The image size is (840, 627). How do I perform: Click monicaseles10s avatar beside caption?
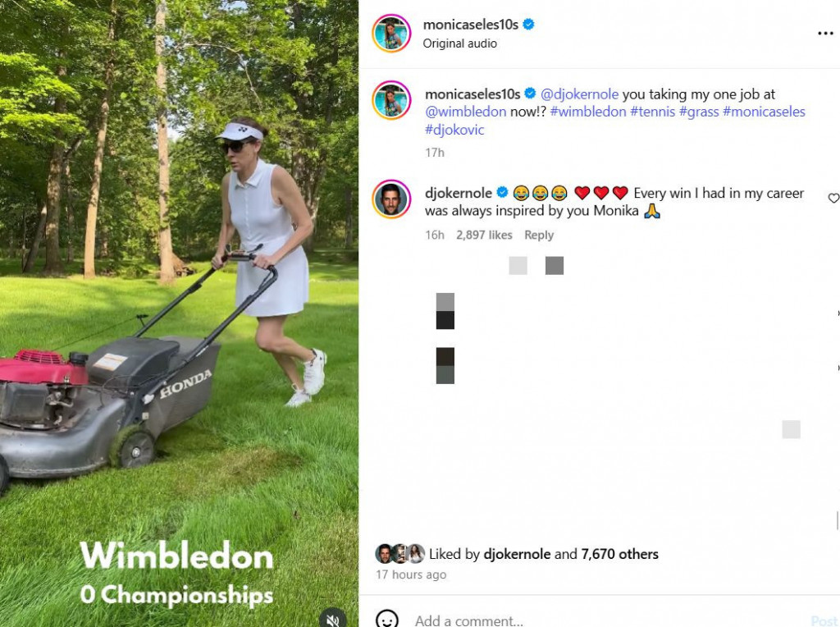(x=391, y=100)
